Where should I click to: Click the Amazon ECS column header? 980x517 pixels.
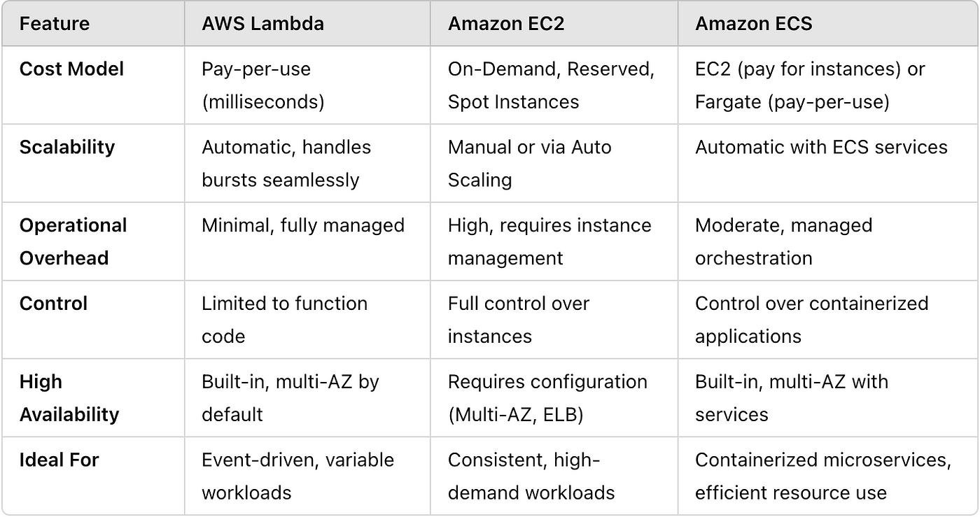(x=753, y=24)
